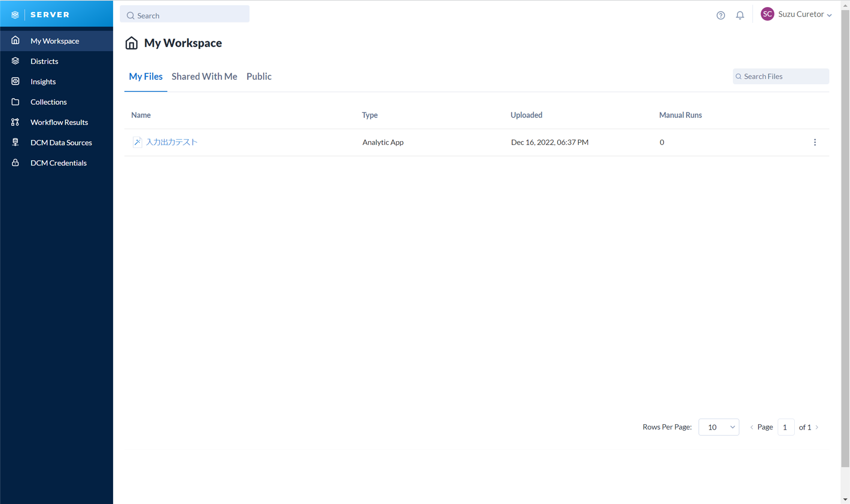The image size is (850, 504).
Task: Select the My Files tab
Action: pos(146,76)
